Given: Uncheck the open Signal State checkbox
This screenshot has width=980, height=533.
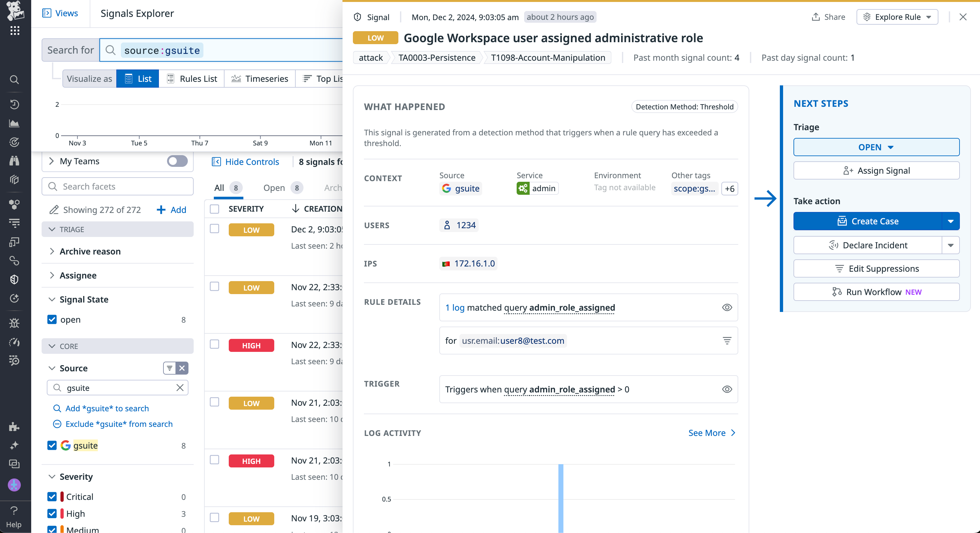Looking at the screenshot, I should point(52,319).
